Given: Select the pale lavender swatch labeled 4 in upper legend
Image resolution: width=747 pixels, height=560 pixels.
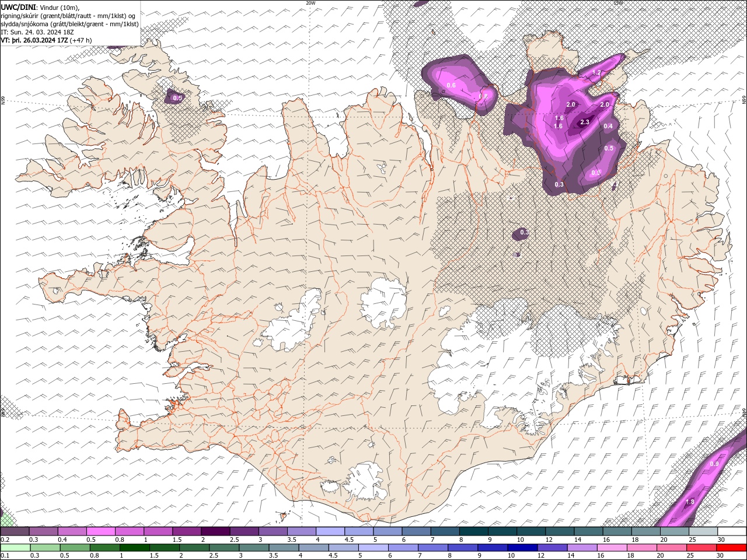Looking at the screenshot, I should pyautogui.click(x=330, y=531).
